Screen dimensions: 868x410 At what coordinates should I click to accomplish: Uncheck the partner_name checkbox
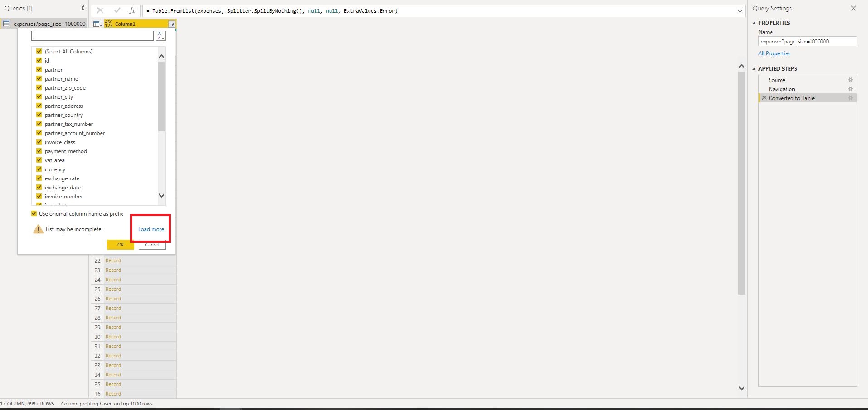tap(39, 78)
